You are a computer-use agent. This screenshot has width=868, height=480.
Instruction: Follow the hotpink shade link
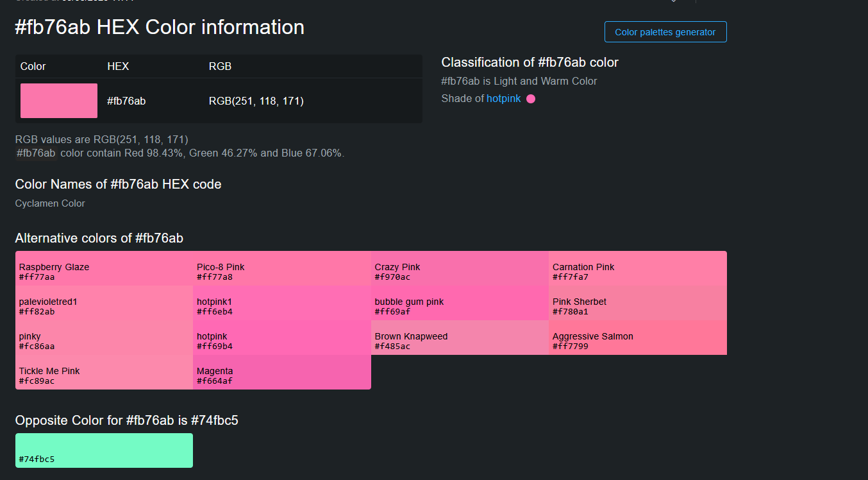[504, 99]
